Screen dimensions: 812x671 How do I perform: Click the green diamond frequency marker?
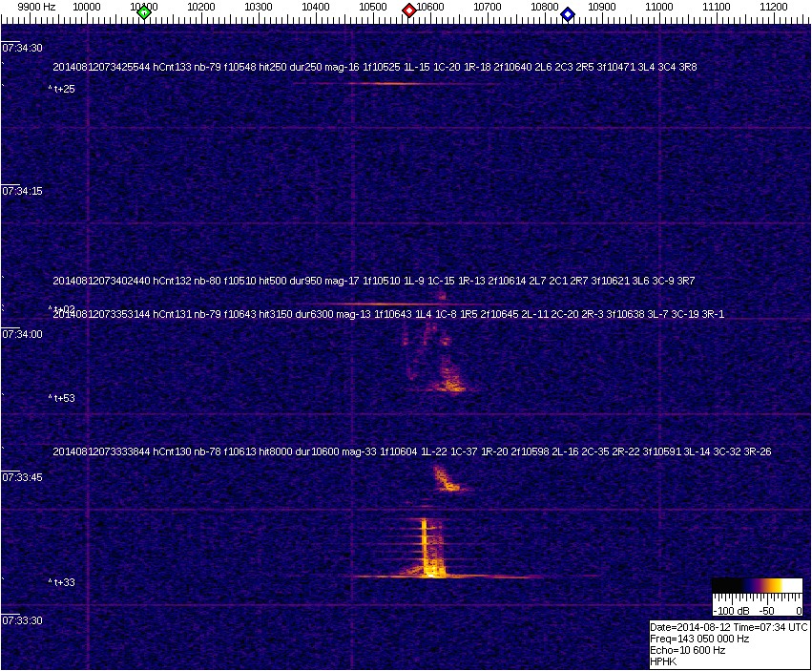(144, 12)
